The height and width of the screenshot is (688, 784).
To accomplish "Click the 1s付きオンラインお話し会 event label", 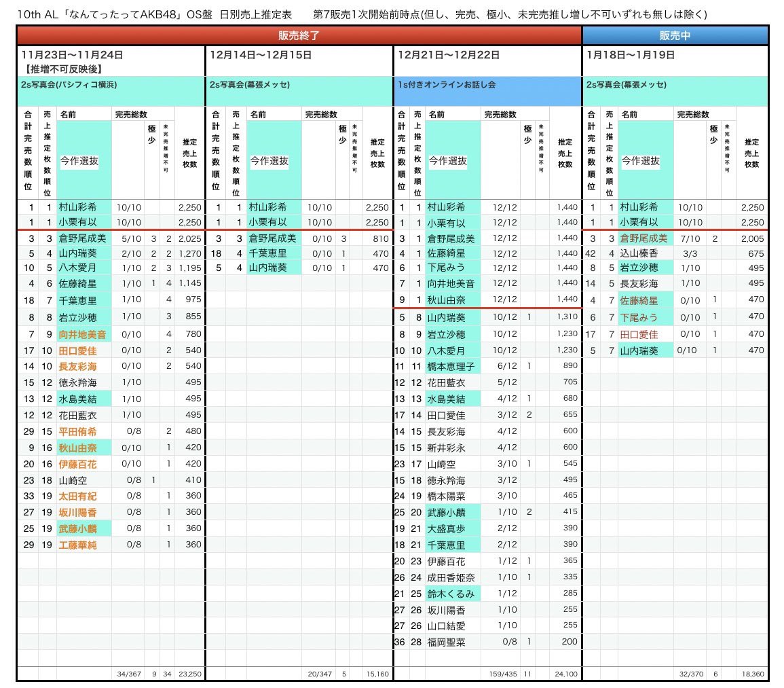I will pos(447,85).
